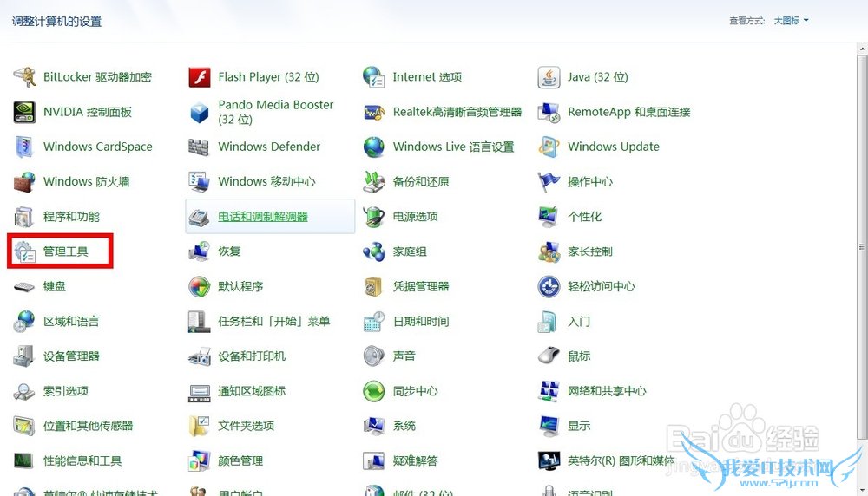Click 默认程序 icon
868x496 pixels.
coord(200,286)
